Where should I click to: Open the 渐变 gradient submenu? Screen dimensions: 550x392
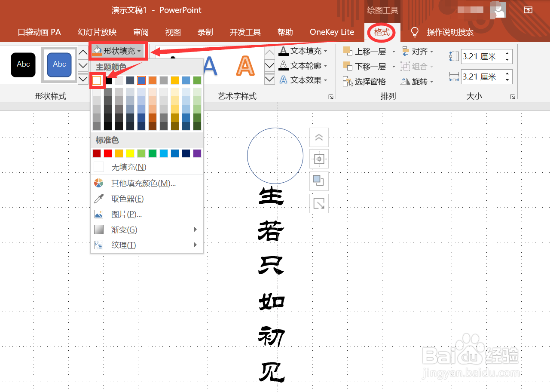click(x=147, y=230)
